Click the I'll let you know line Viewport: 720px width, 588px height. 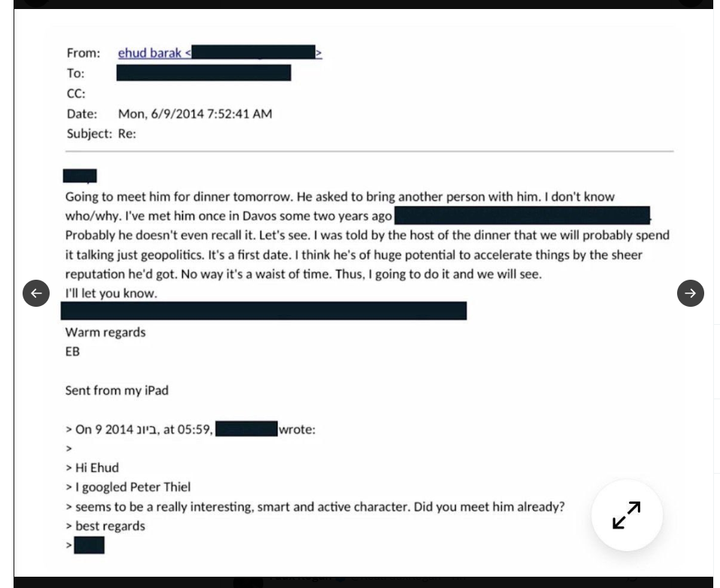[x=111, y=293]
